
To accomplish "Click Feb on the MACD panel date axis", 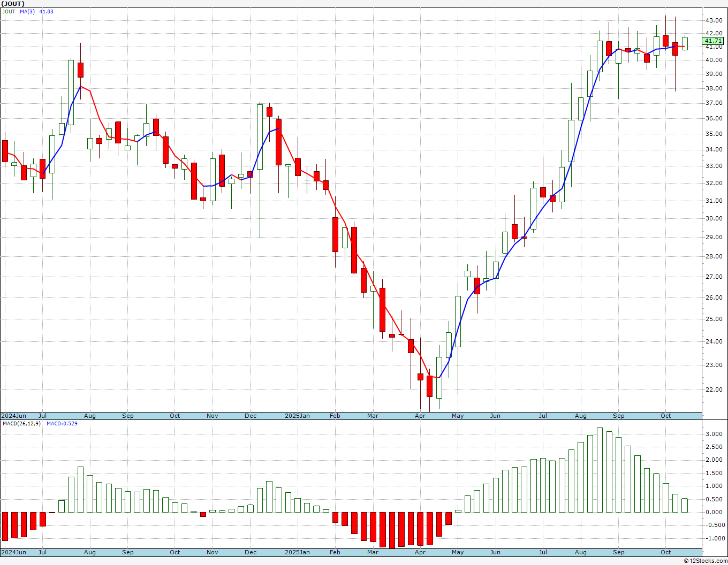I will pyautogui.click(x=335, y=552).
